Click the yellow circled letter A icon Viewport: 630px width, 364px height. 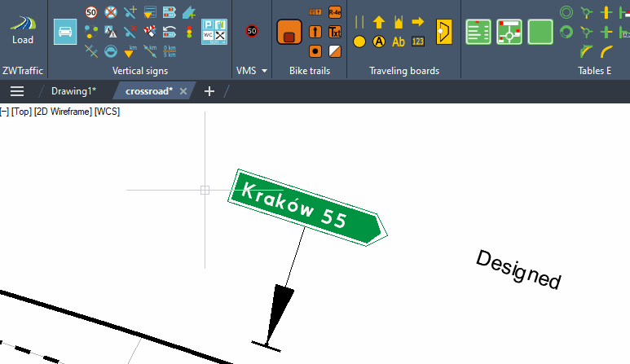pos(379,42)
